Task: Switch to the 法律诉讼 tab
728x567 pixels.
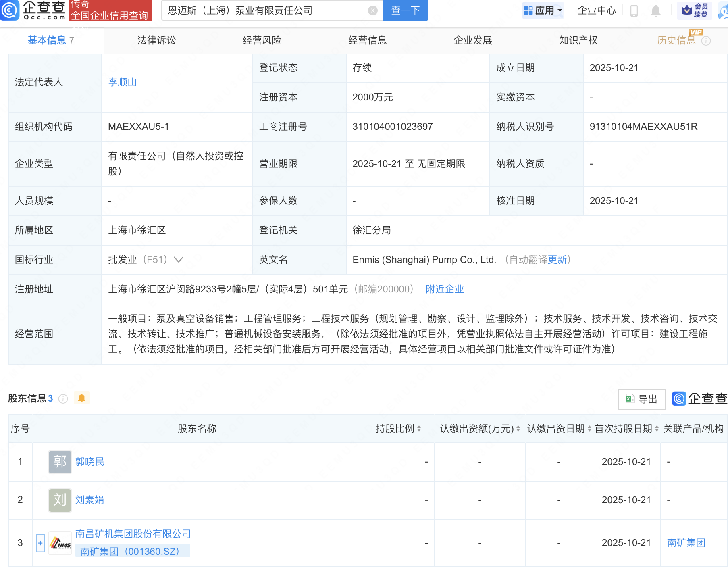Action: (156, 40)
